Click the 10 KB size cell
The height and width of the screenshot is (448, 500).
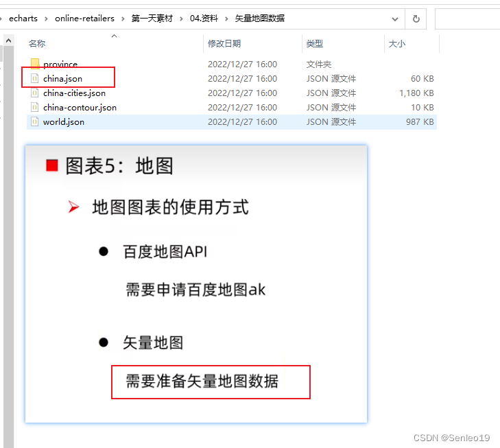tap(422, 108)
